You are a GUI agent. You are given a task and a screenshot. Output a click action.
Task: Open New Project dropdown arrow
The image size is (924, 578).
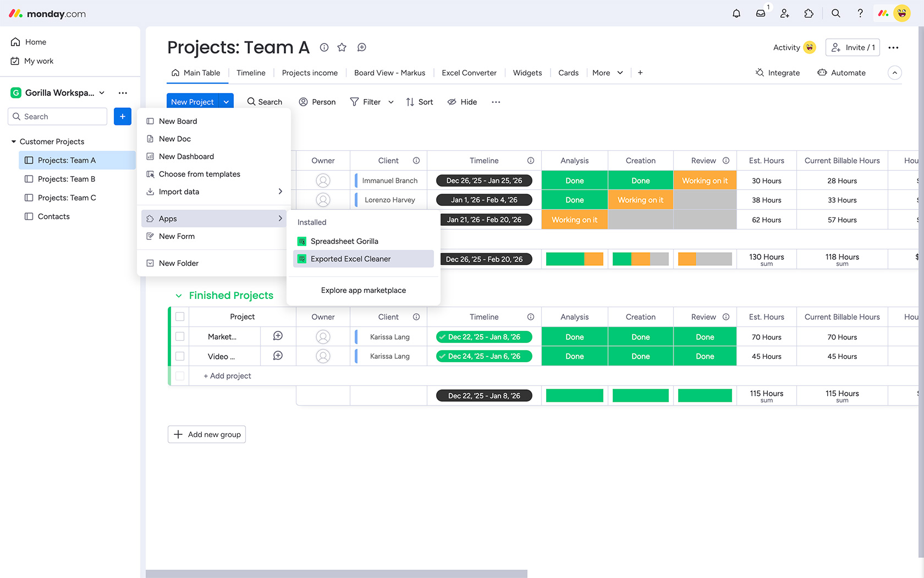point(226,102)
